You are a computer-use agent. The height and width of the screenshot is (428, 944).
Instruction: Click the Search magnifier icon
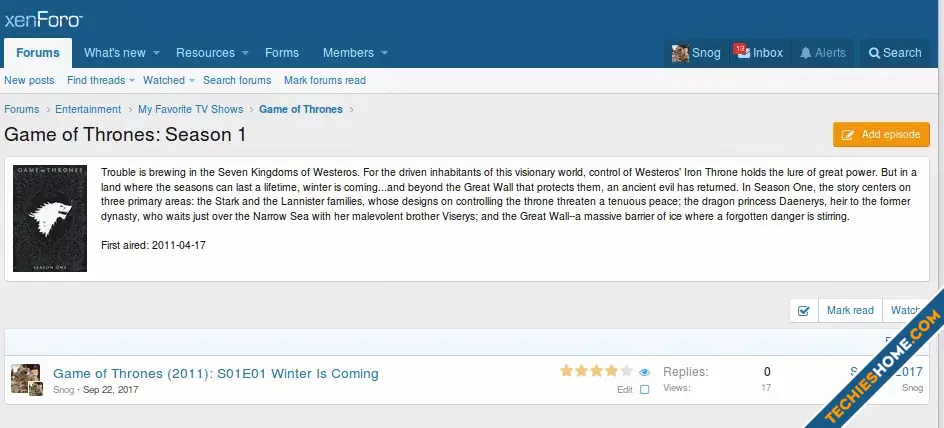pyautogui.click(x=874, y=53)
